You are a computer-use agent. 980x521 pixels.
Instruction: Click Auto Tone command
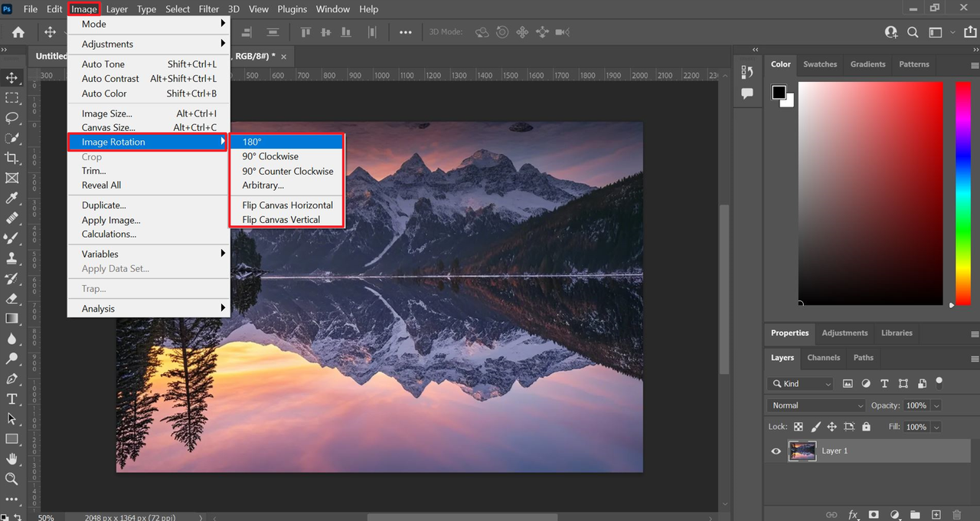coord(149,64)
